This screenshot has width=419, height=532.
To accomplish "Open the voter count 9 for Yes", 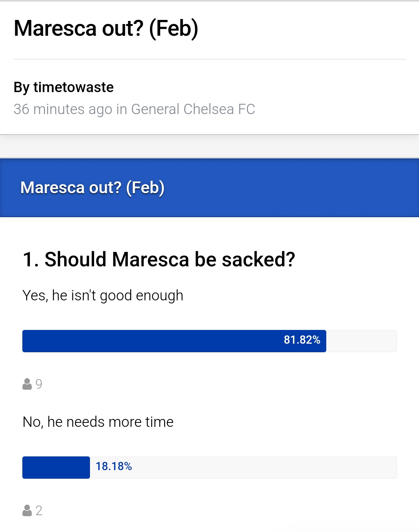I will 39,384.
